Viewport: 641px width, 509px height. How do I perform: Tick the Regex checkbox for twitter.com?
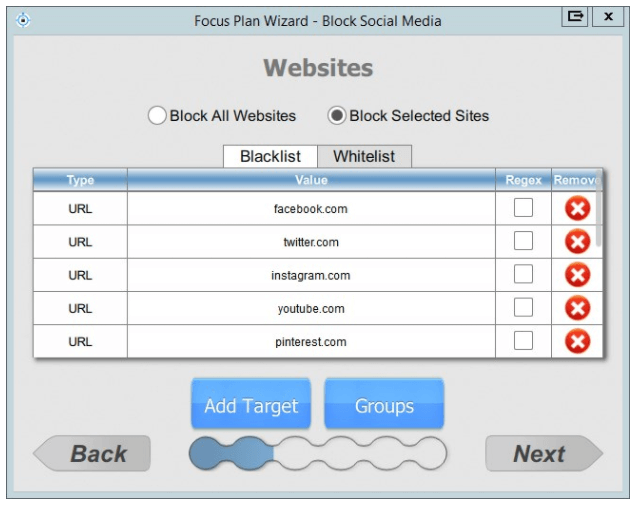pyautogui.click(x=523, y=241)
